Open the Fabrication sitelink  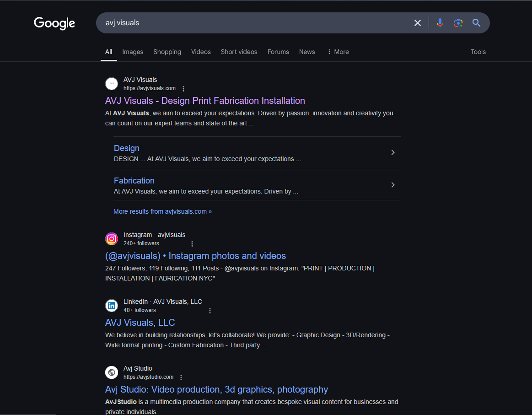coord(134,181)
